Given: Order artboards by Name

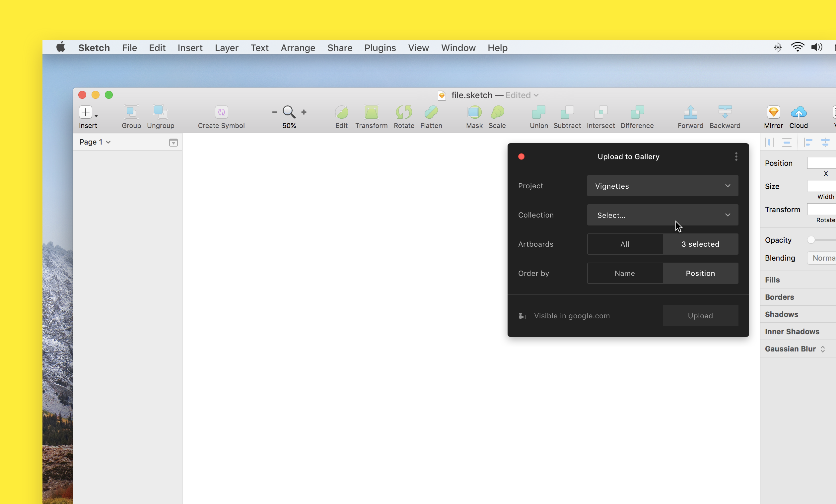Looking at the screenshot, I should click(625, 273).
